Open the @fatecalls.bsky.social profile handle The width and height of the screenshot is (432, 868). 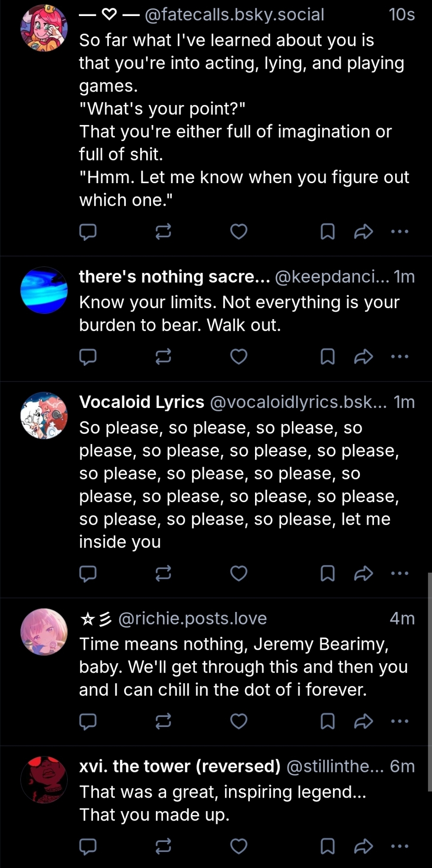click(234, 15)
